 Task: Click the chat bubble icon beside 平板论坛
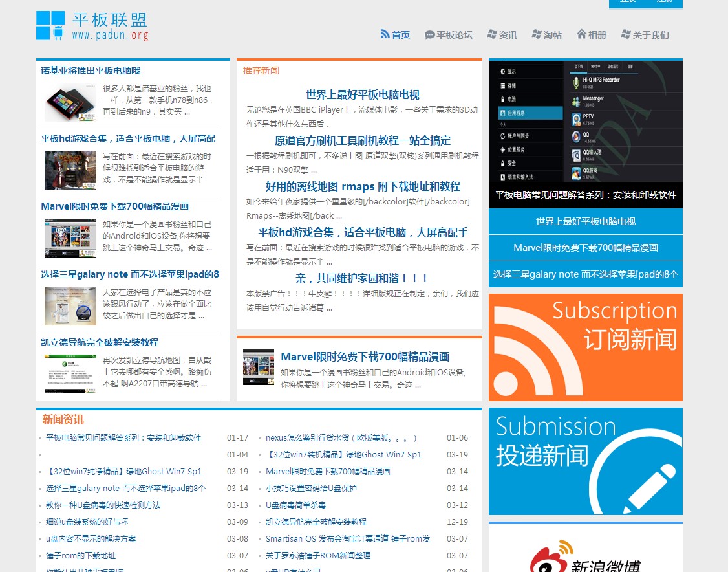point(429,35)
